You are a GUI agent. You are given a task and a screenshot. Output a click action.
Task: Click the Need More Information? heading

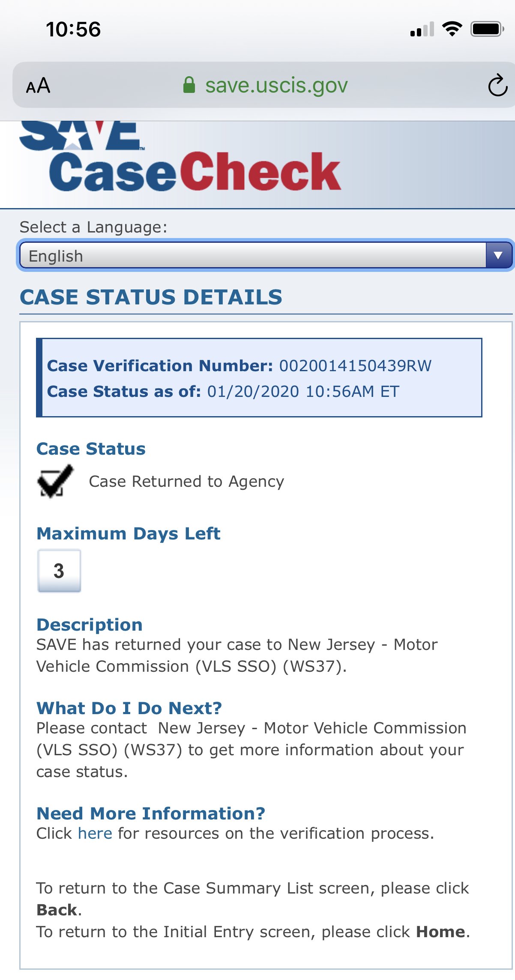point(151,813)
